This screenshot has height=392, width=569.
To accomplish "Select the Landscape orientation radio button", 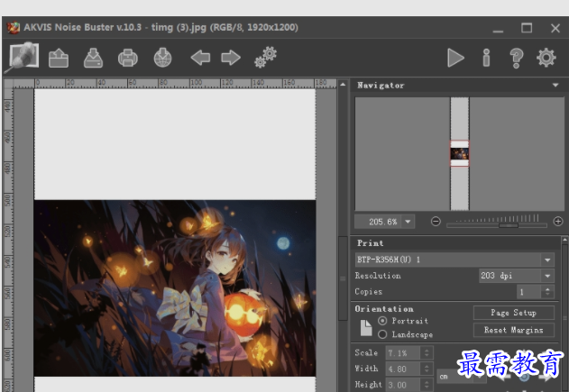I will tap(382, 334).
